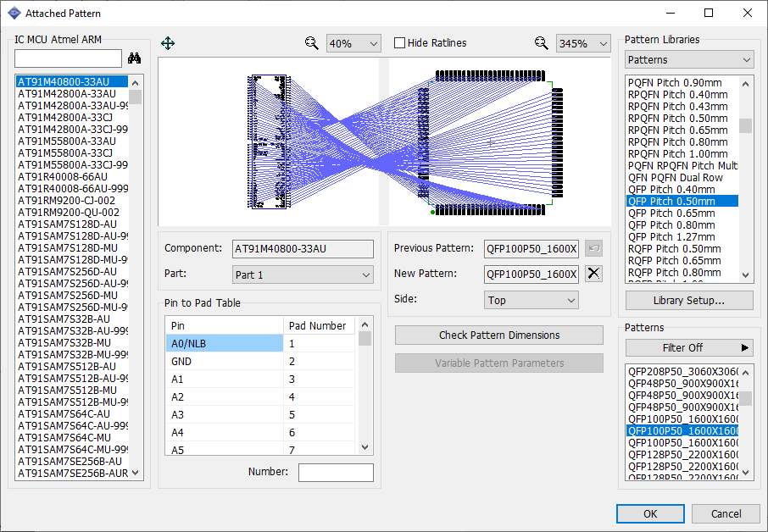Select RQFP Pitch 0.80mm library
This screenshot has width=768, height=532.
[x=682, y=273]
